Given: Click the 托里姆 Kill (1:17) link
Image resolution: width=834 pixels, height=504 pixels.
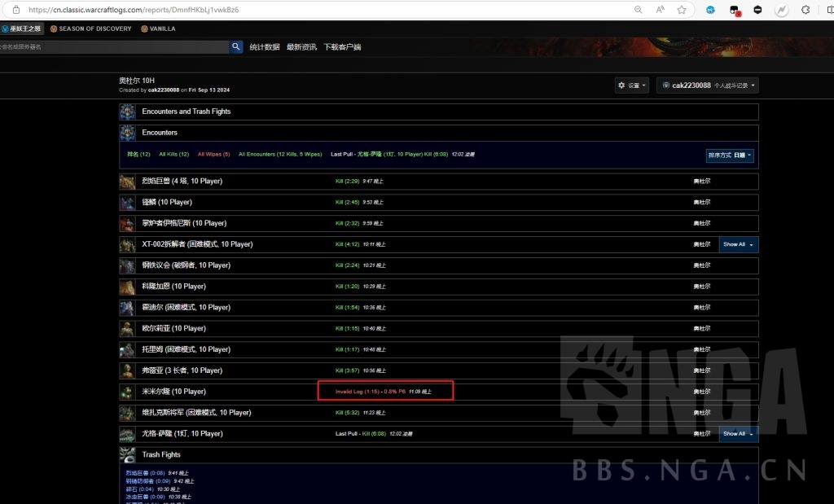Looking at the screenshot, I should [x=347, y=349].
